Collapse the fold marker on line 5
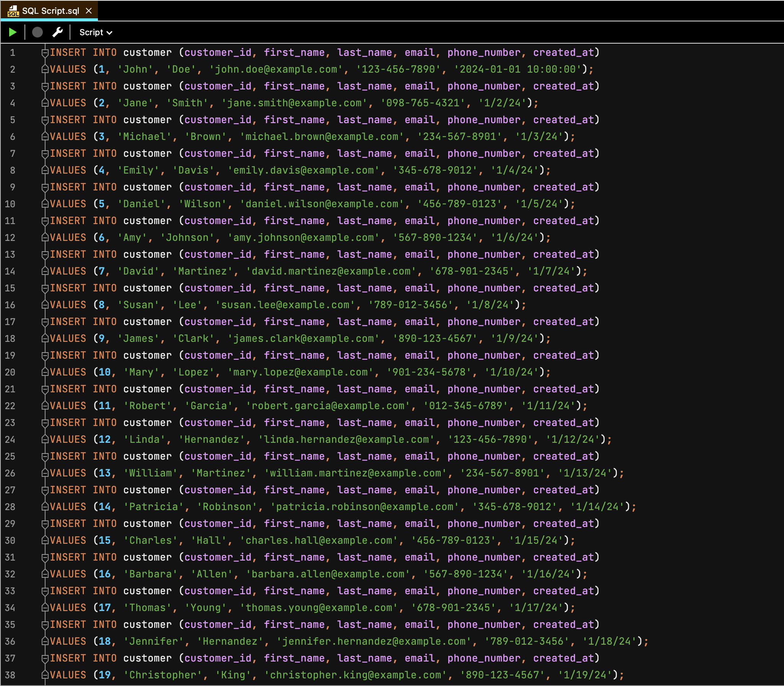784x686 pixels. [45, 120]
